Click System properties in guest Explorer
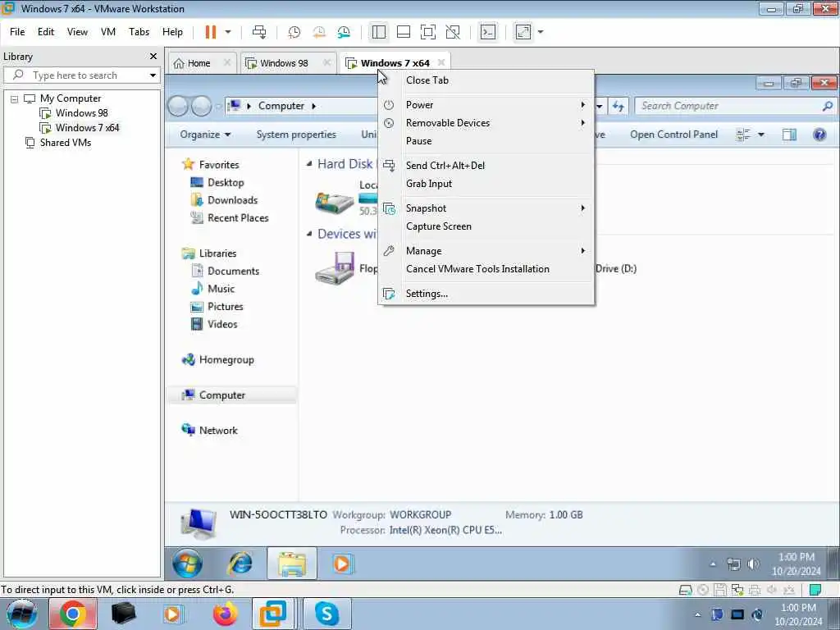The height and width of the screenshot is (630, 840). click(x=296, y=135)
